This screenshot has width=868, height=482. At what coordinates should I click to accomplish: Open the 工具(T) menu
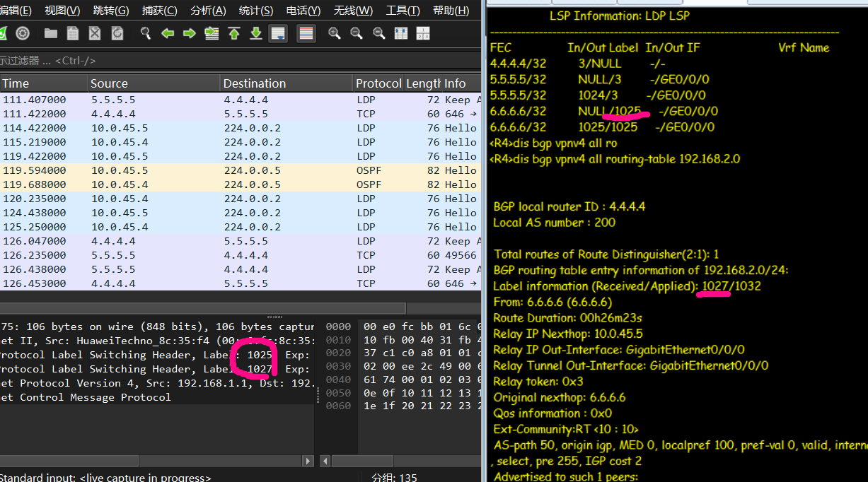pos(403,11)
